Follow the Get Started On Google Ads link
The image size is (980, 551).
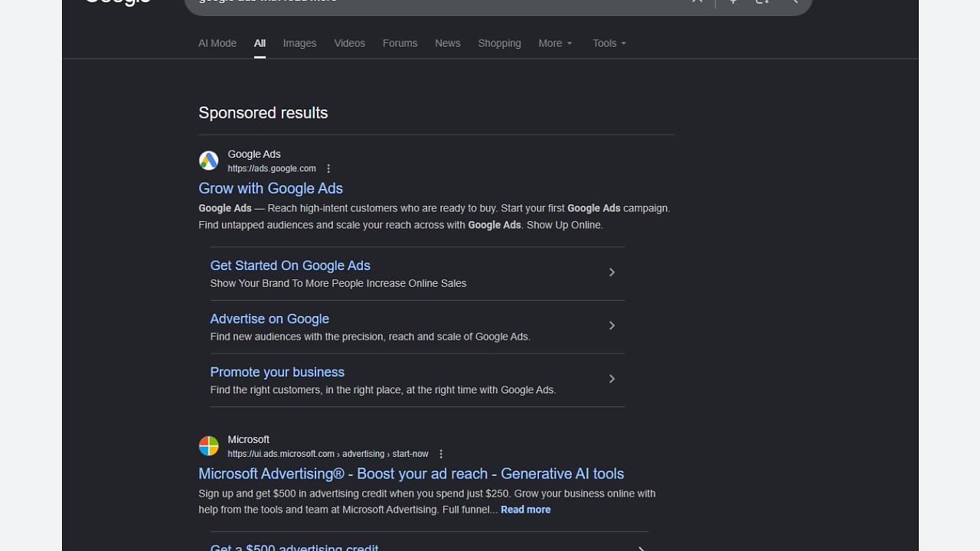pos(290,266)
